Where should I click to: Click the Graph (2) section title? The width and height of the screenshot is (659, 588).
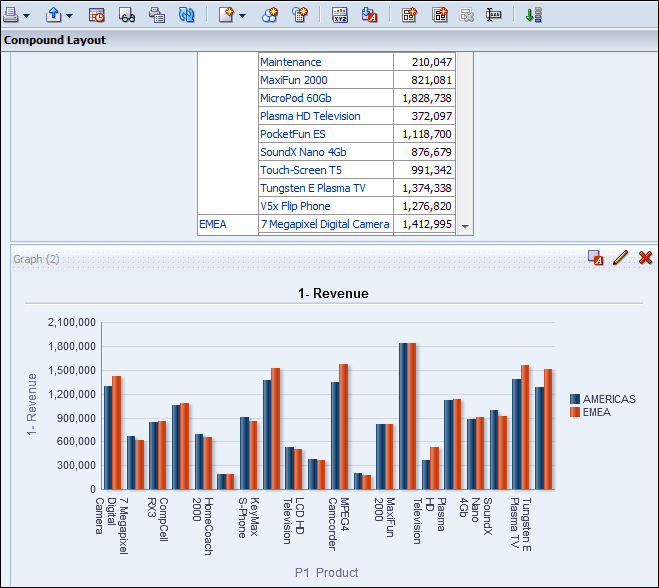pos(36,259)
